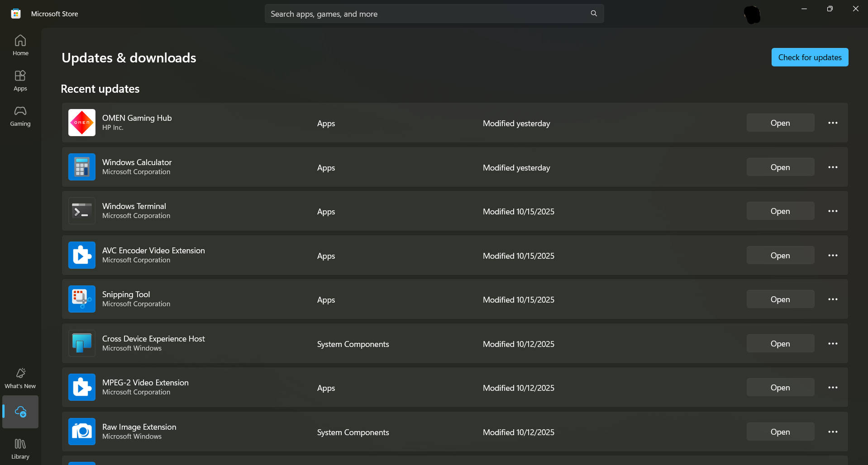Show more options for MPEG-2 Video Extension
Image resolution: width=868 pixels, height=465 pixels.
coord(833,388)
